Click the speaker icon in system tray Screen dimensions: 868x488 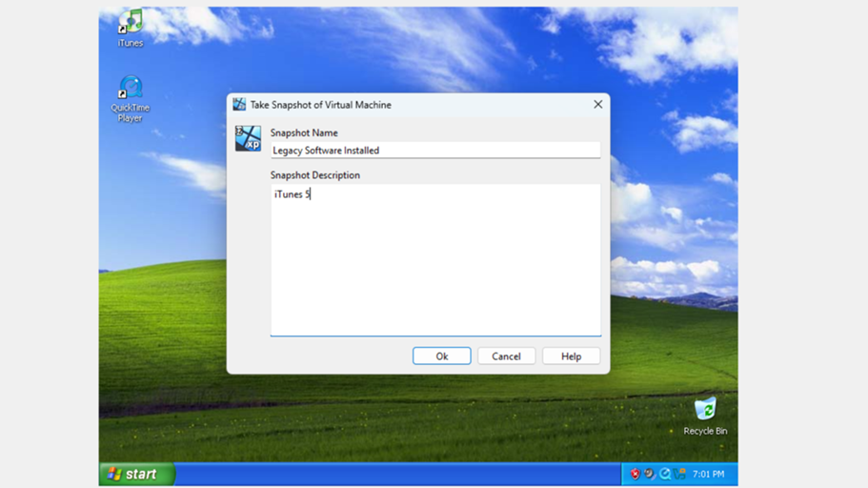650,474
